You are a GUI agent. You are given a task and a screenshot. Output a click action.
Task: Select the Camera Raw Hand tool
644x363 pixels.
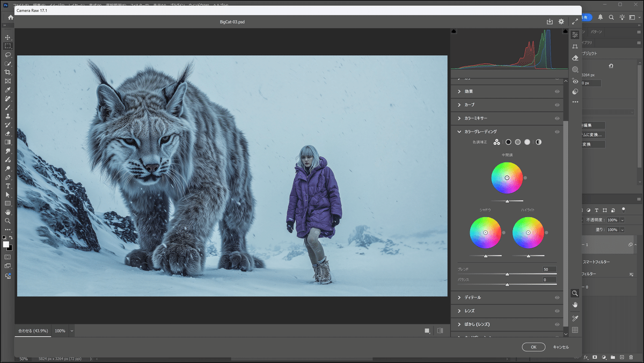pos(575,305)
